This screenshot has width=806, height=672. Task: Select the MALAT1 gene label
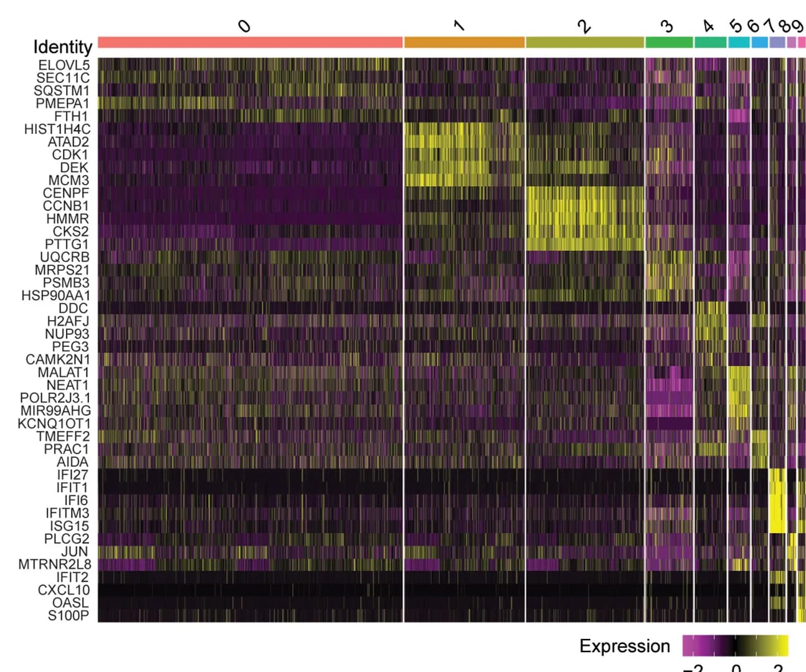click(64, 372)
